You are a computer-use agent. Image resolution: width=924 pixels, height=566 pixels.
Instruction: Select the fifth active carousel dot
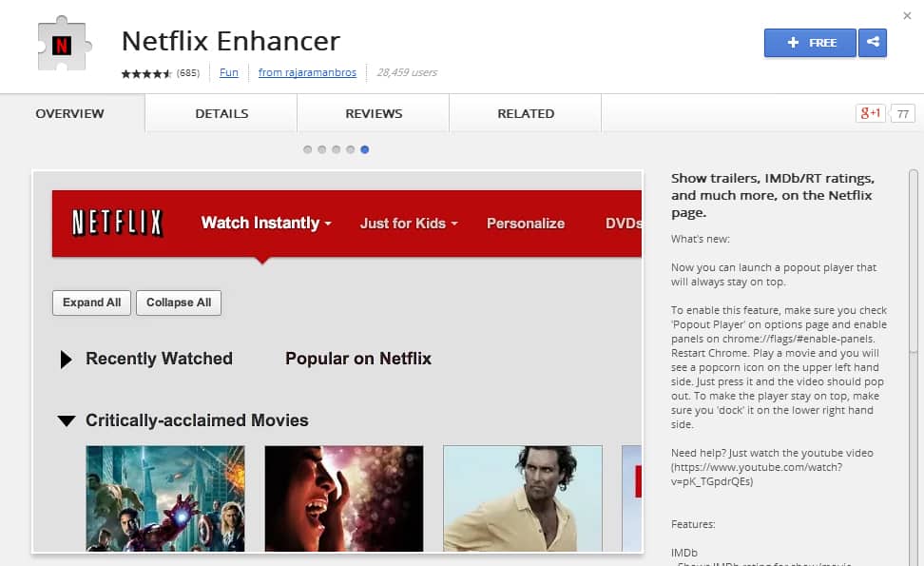(365, 149)
